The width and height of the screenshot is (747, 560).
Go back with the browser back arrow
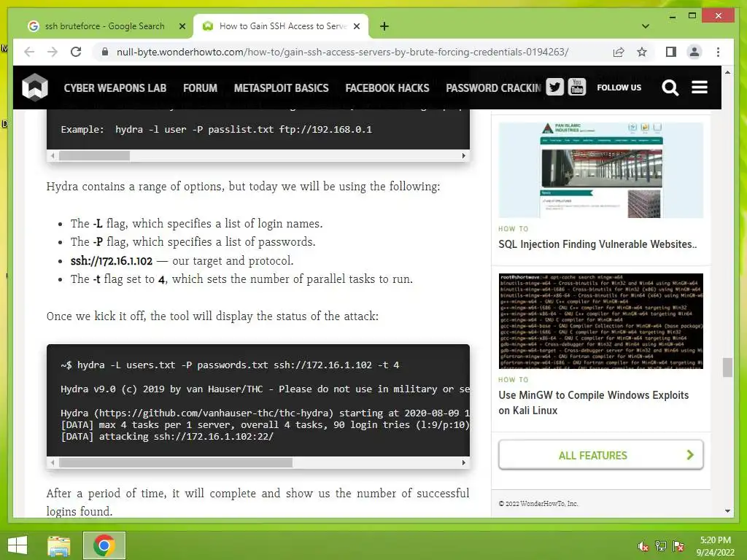tap(29, 52)
